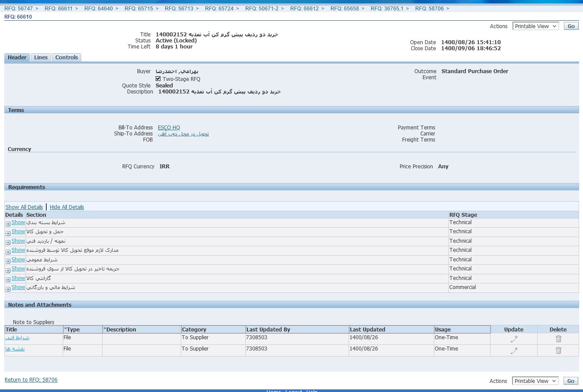Switch to the Lines tab

click(x=41, y=58)
